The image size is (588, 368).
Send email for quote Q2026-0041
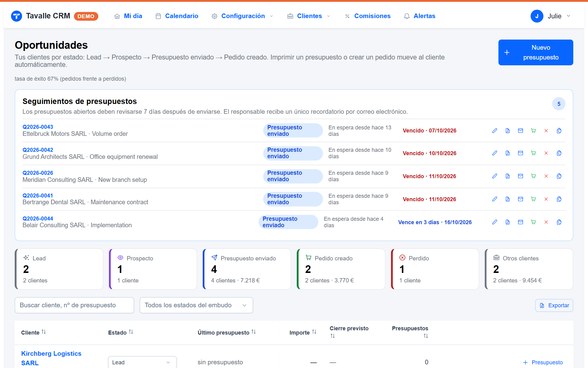tap(520, 199)
